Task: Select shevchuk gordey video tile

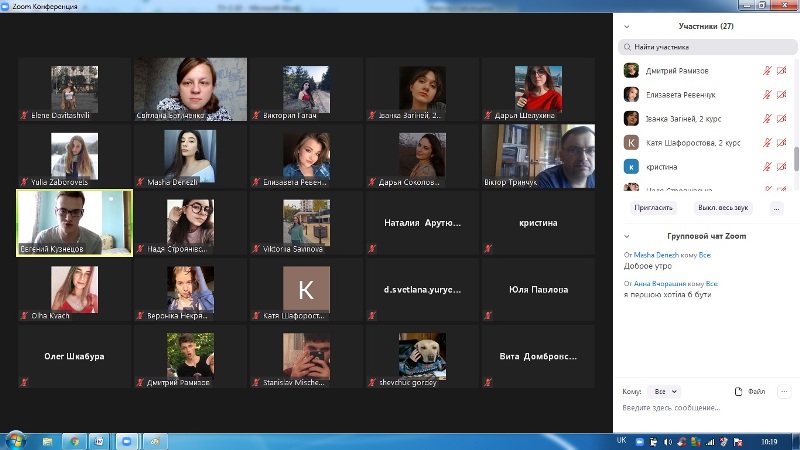Action: [x=422, y=357]
